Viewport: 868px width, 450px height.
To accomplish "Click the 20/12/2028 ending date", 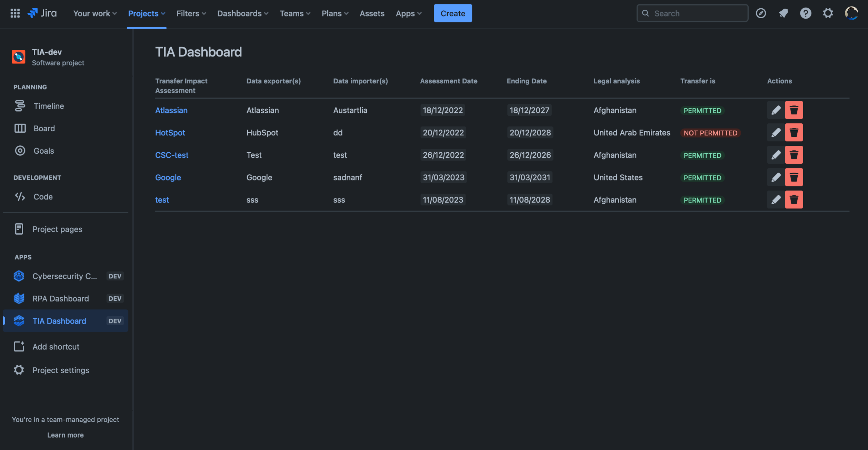I will click(x=530, y=132).
